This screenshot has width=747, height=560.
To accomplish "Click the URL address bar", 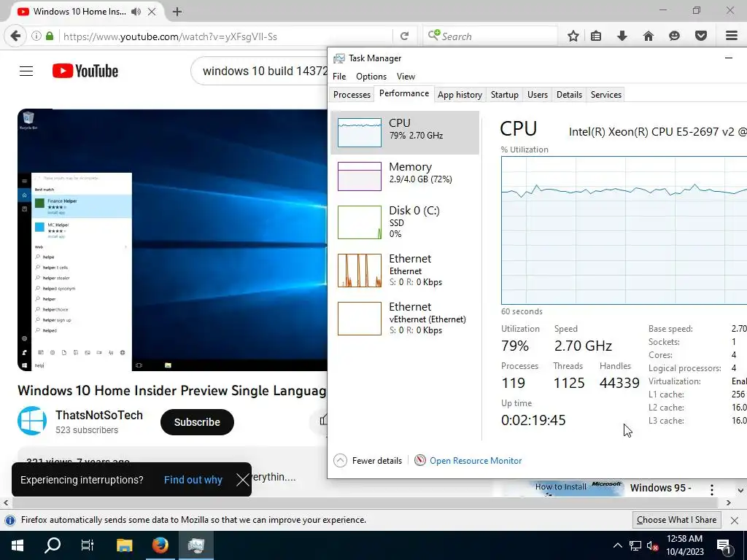I will click(x=226, y=36).
